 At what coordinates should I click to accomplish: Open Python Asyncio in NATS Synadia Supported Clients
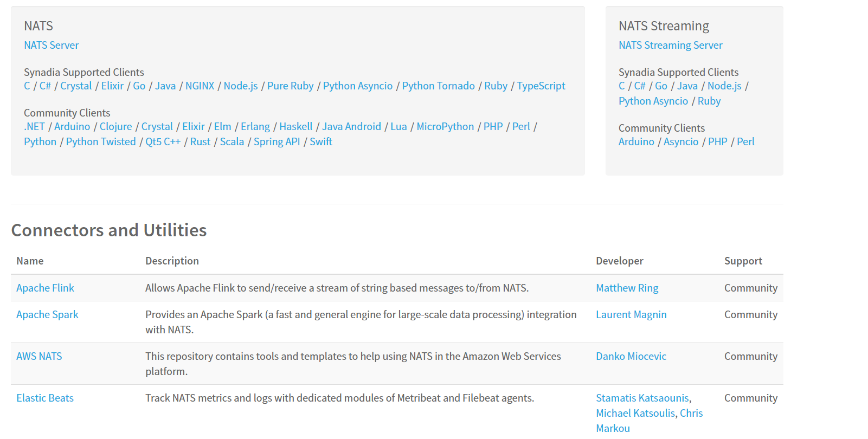[358, 86]
